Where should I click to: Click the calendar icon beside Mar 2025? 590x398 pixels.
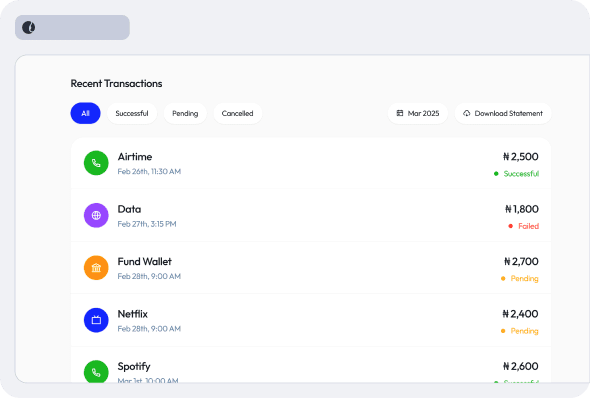[x=400, y=113]
